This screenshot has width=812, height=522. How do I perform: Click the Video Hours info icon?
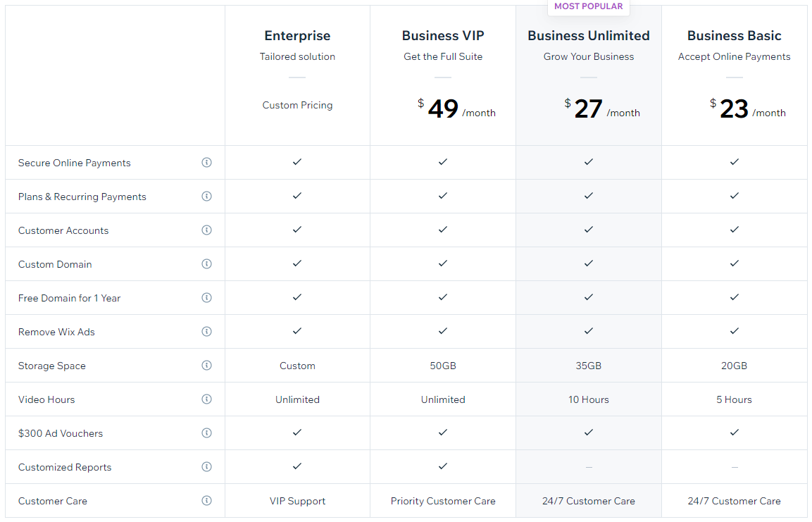click(x=206, y=399)
